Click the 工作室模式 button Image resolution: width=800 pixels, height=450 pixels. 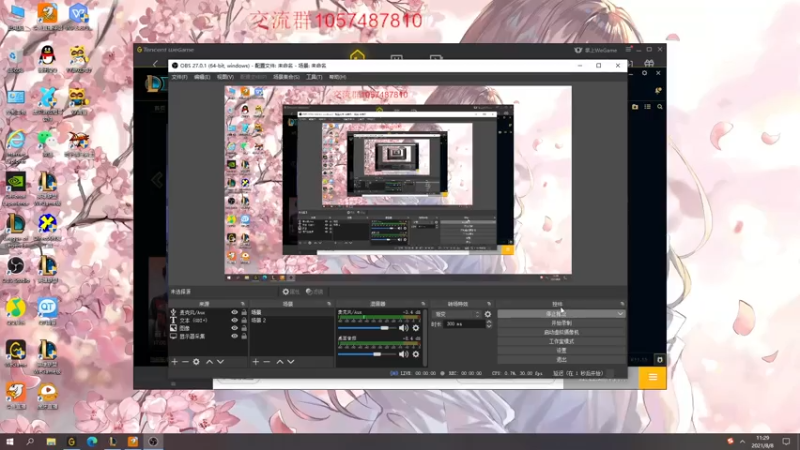coord(561,341)
